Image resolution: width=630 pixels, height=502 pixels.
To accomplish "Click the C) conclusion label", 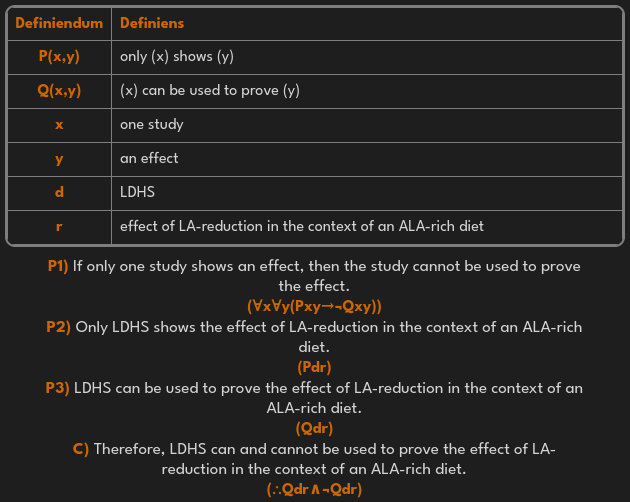I will coord(81,449).
